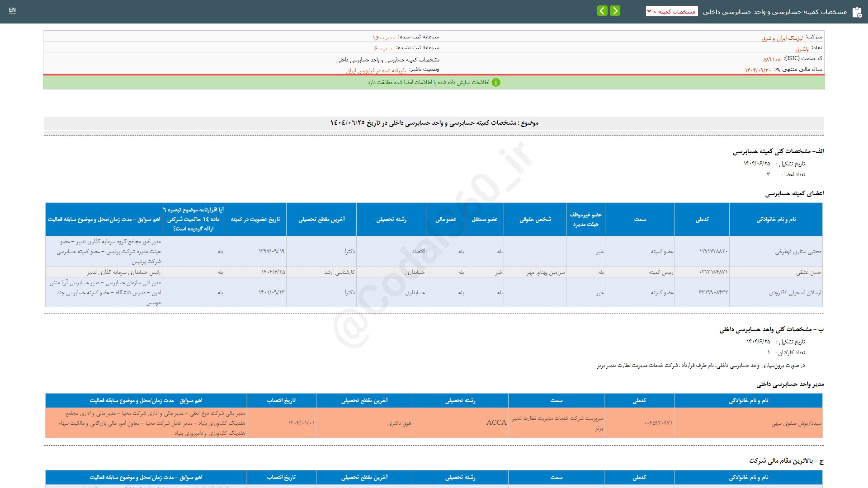Click the green left arrow navigation button
This screenshot has width=868, height=488.
click(602, 11)
